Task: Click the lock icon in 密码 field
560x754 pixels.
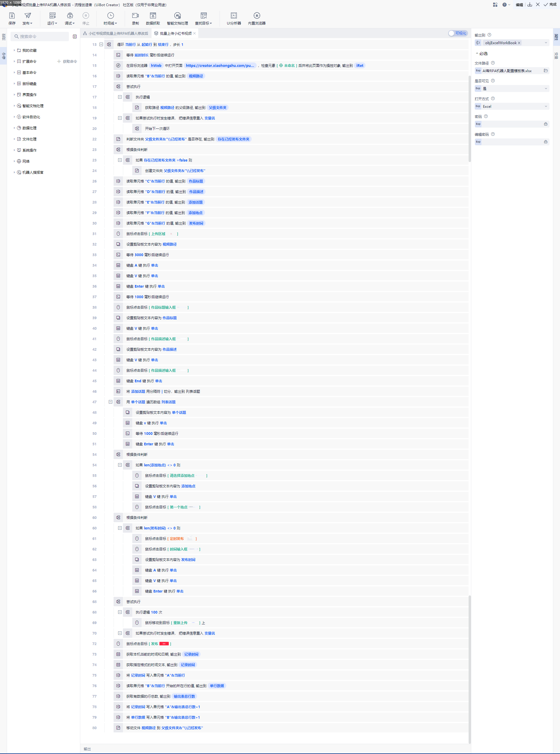Action: point(546,124)
